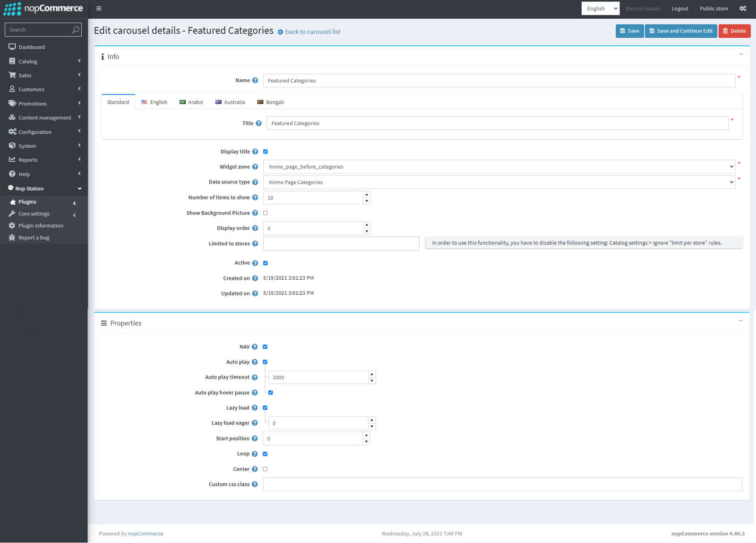Click the Logout link
The image size is (756, 543).
click(x=679, y=9)
